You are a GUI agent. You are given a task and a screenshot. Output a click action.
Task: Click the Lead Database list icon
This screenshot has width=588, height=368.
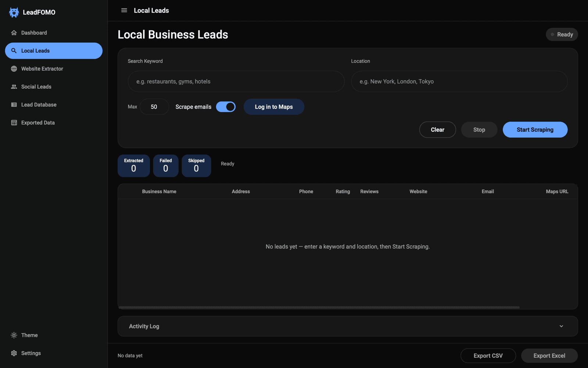point(14,105)
